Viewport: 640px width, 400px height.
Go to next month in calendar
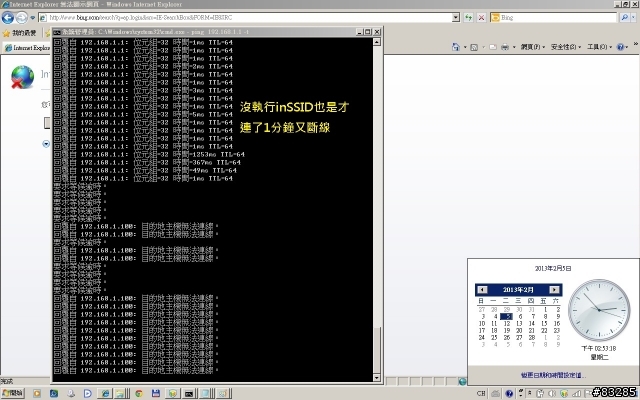click(554, 289)
